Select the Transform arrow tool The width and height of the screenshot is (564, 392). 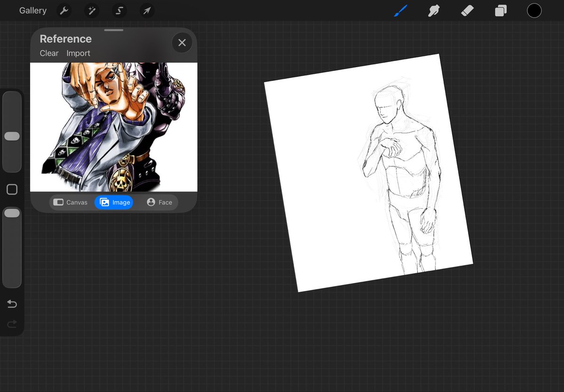[147, 11]
